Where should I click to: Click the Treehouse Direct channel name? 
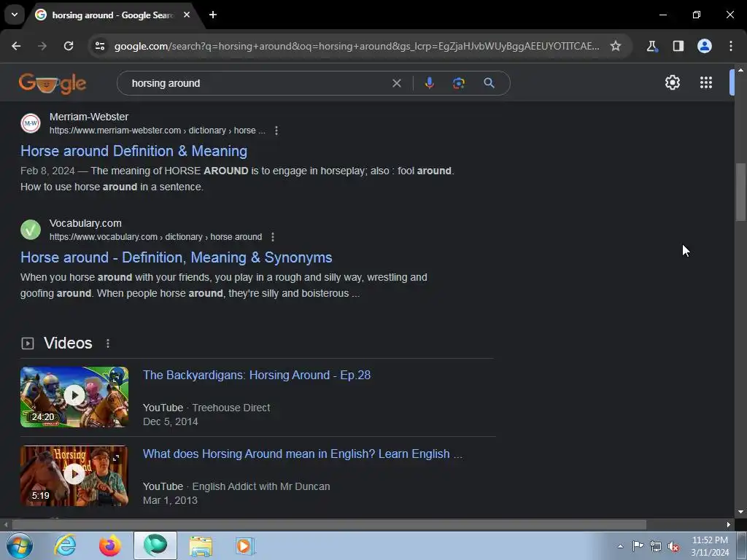(231, 408)
